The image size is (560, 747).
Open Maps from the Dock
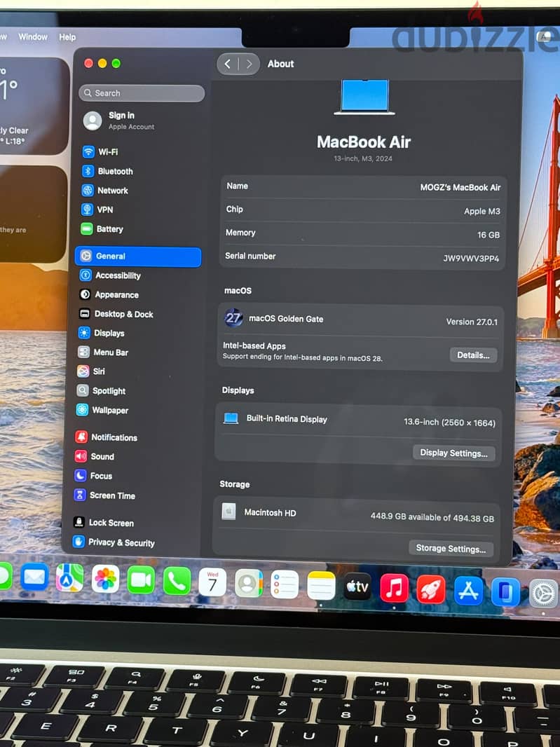tap(69, 578)
